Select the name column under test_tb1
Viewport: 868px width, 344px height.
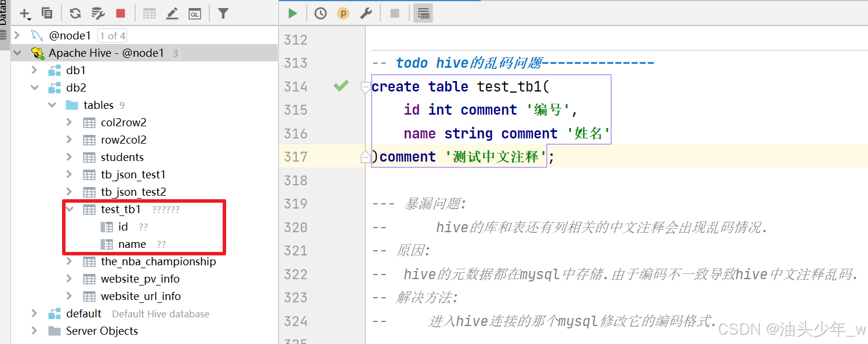click(x=132, y=244)
